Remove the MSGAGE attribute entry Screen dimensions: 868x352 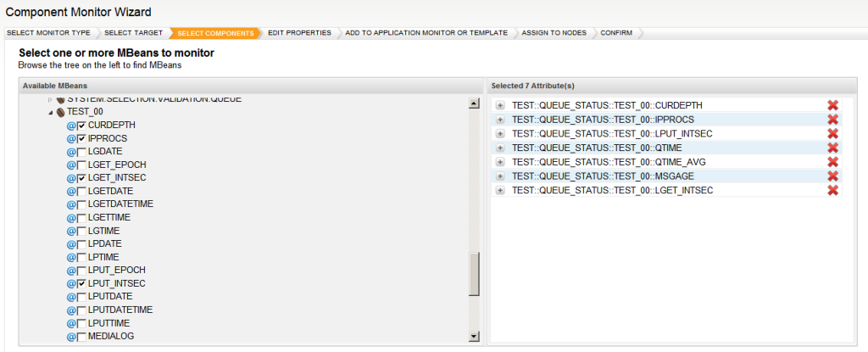pyautogui.click(x=832, y=176)
